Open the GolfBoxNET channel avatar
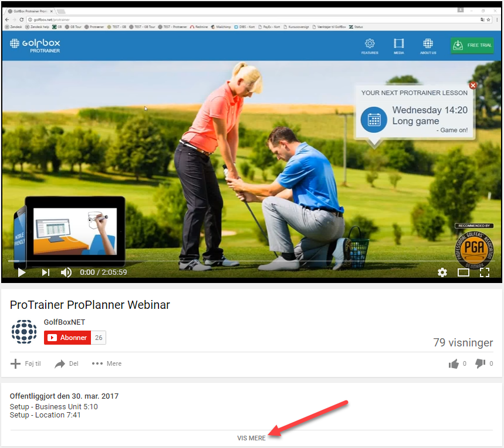Screen dimensions: 504x448 click(24, 332)
